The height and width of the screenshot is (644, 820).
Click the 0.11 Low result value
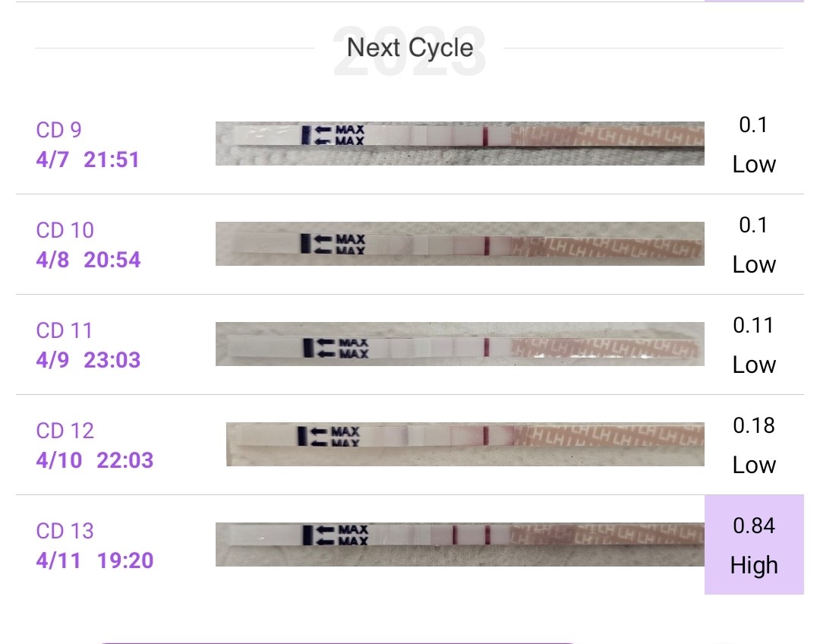click(x=754, y=344)
